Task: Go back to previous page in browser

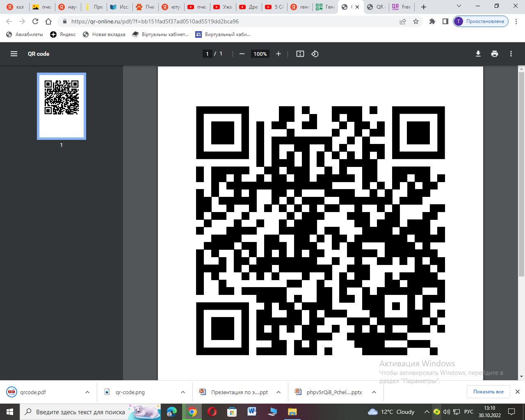Action: click(9, 21)
